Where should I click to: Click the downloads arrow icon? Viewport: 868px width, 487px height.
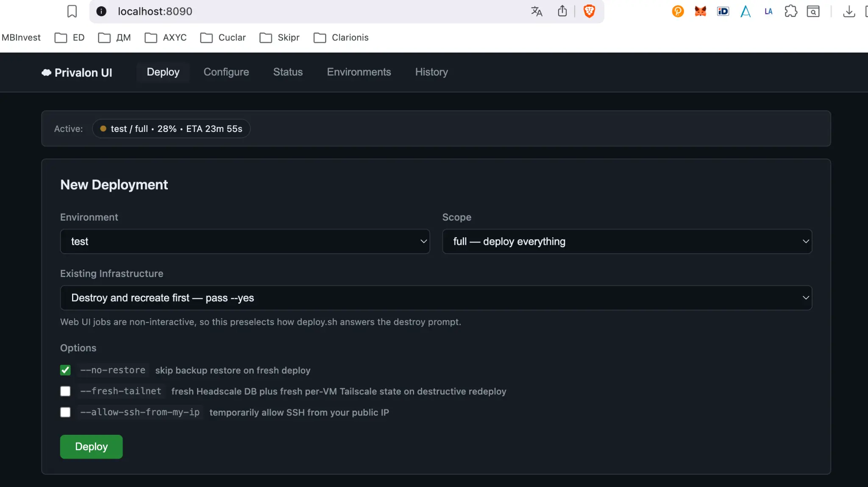(849, 11)
